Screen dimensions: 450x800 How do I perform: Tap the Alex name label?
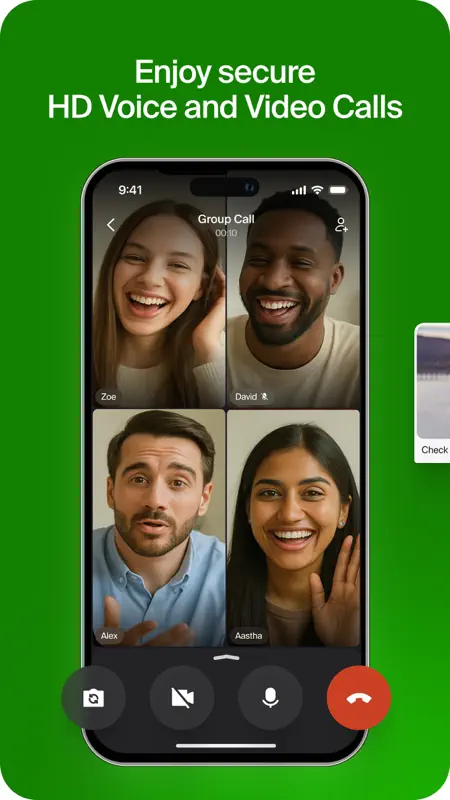109,636
